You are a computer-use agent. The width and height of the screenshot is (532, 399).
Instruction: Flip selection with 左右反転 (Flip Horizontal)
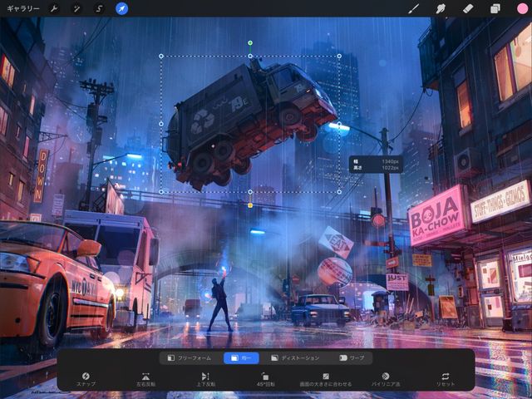[x=145, y=379]
